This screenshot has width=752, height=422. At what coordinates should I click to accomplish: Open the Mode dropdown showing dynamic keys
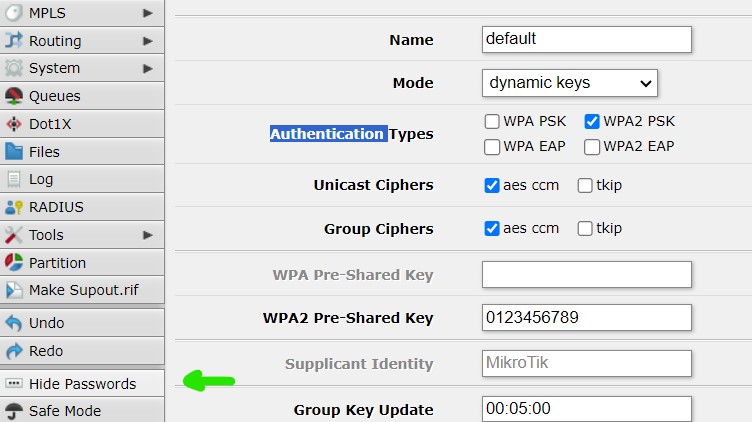pyautogui.click(x=570, y=83)
